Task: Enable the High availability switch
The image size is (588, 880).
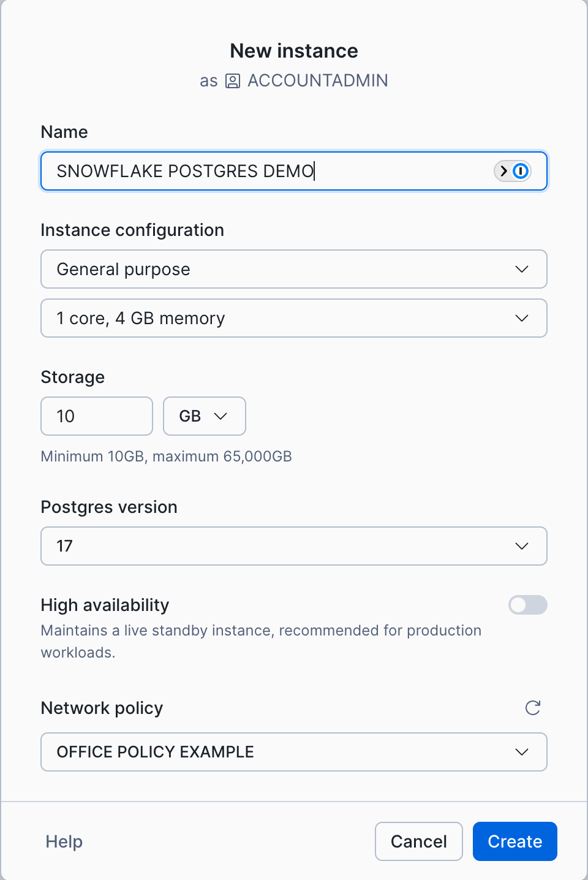Action: 527,605
